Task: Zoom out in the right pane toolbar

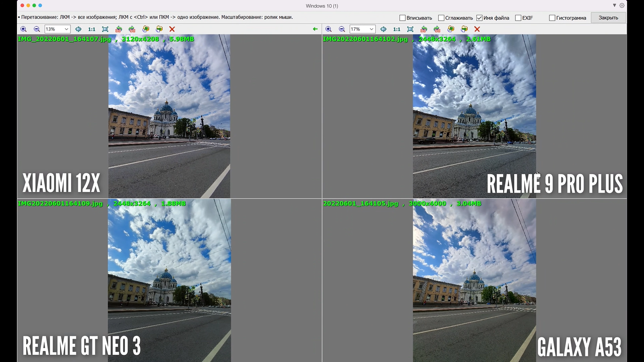Action: [x=342, y=29]
